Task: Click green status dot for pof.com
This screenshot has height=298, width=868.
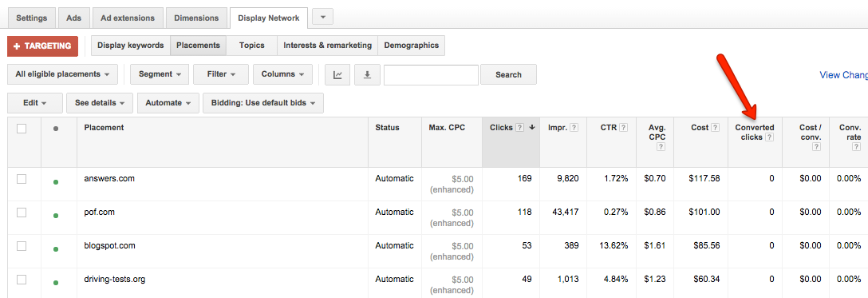Action: coord(56,216)
